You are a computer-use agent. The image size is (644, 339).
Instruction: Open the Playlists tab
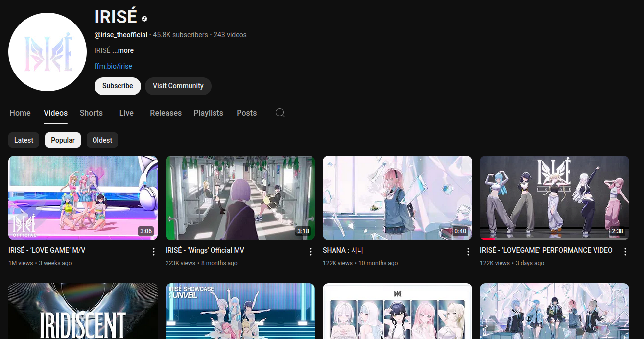(208, 113)
